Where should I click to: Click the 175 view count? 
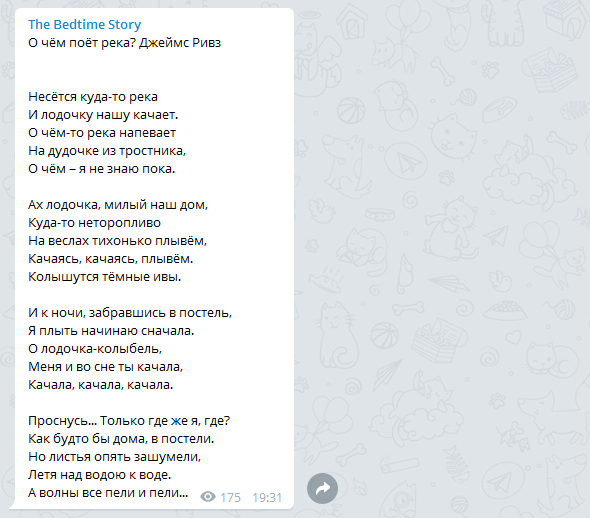(x=230, y=497)
